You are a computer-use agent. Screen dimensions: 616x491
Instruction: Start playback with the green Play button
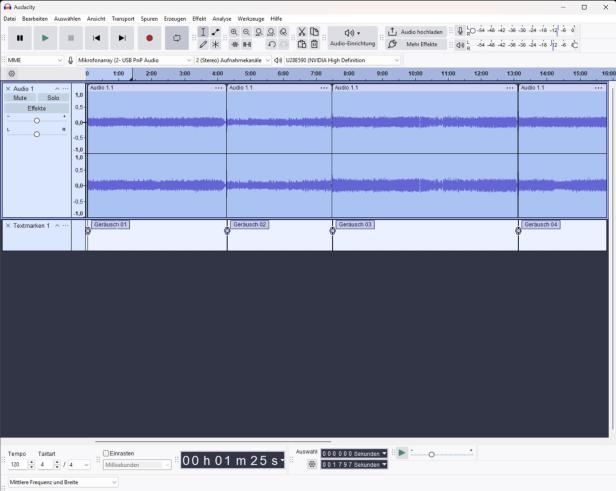tap(45, 38)
